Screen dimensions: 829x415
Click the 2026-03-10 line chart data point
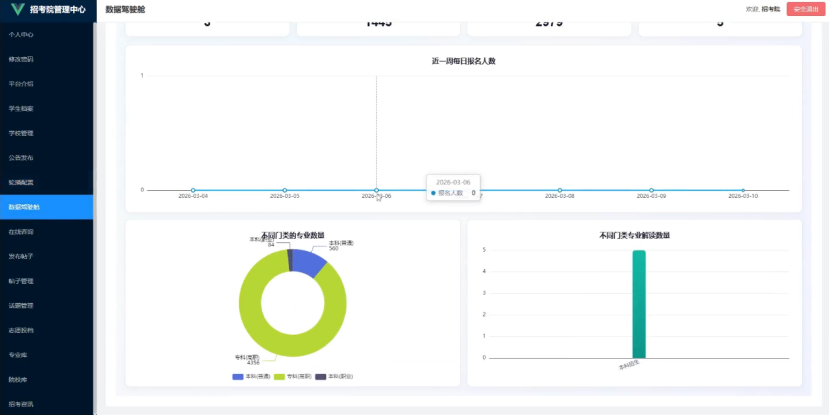point(743,190)
